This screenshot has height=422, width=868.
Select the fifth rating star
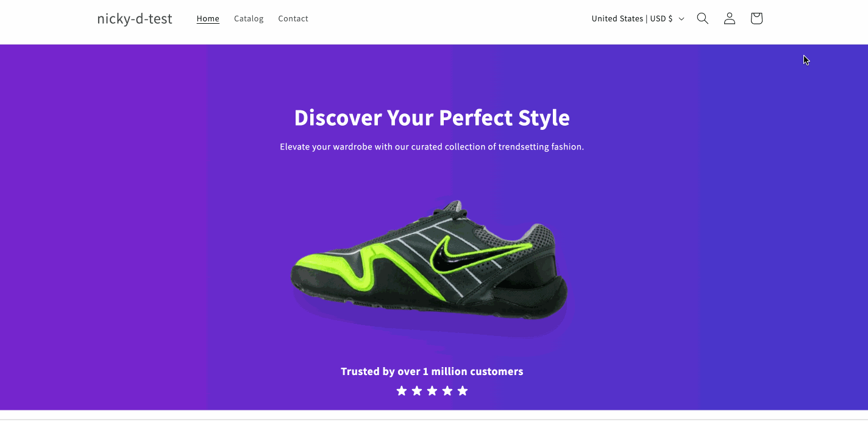tap(463, 391)
